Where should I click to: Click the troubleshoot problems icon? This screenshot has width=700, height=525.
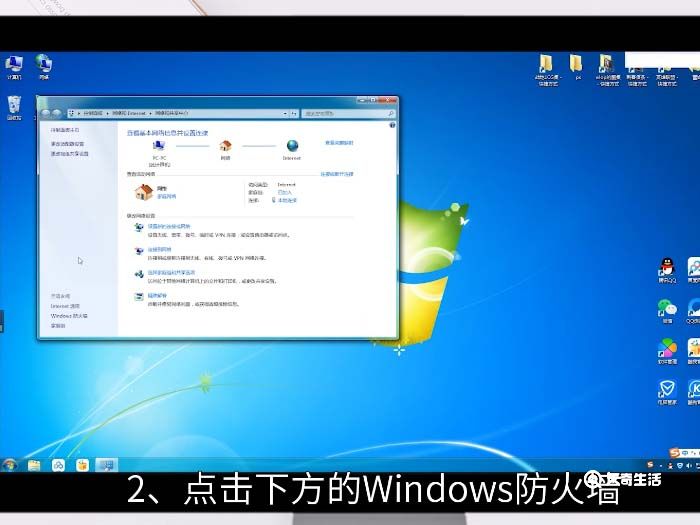(139, 296)
